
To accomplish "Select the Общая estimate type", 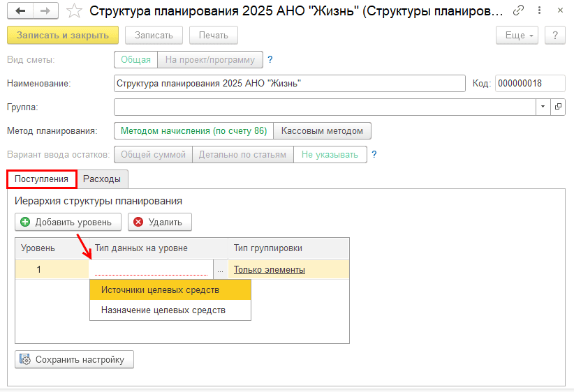I will (135, 60).
